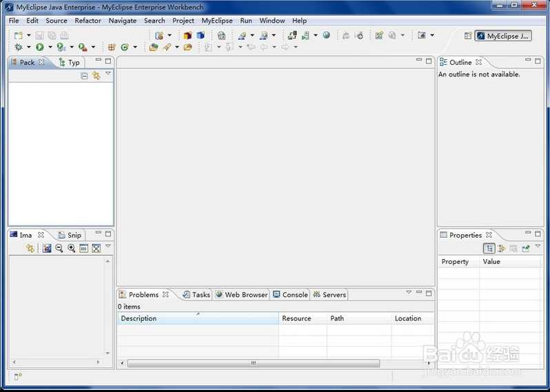Click Collapse All in Package Explorer

click(x=84, y=76)
